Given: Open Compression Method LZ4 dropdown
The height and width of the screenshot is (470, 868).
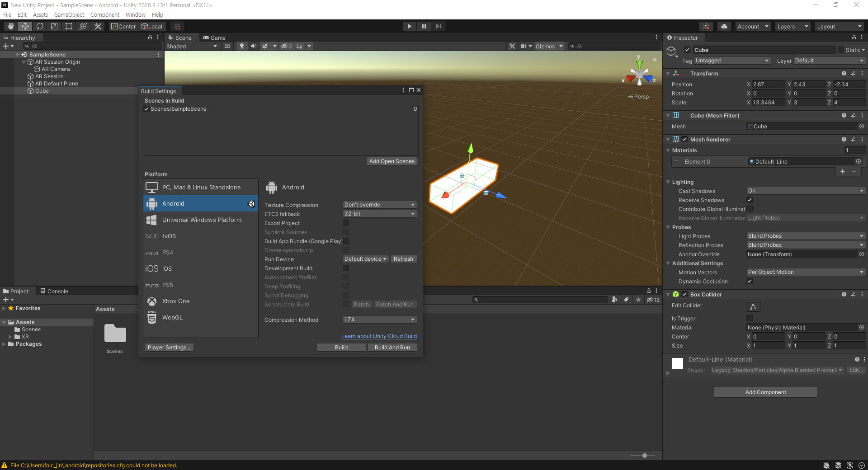Looking at the screenshot, I should [x=380, y=320].
